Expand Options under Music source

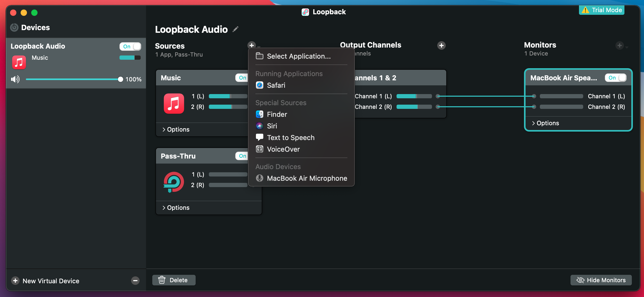pyautogui.click(x=176, y=129)
